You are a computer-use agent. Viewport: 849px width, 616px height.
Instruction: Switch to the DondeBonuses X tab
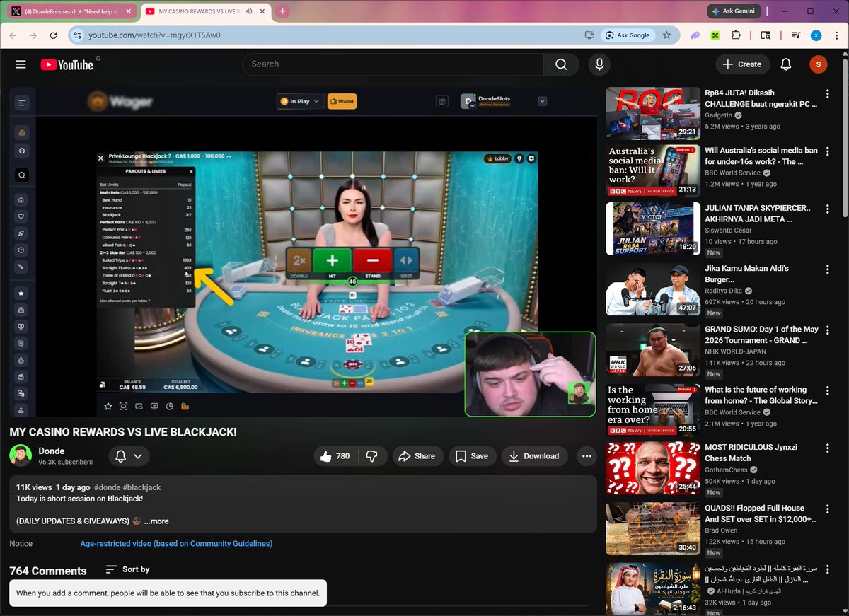tap(73, 11)
